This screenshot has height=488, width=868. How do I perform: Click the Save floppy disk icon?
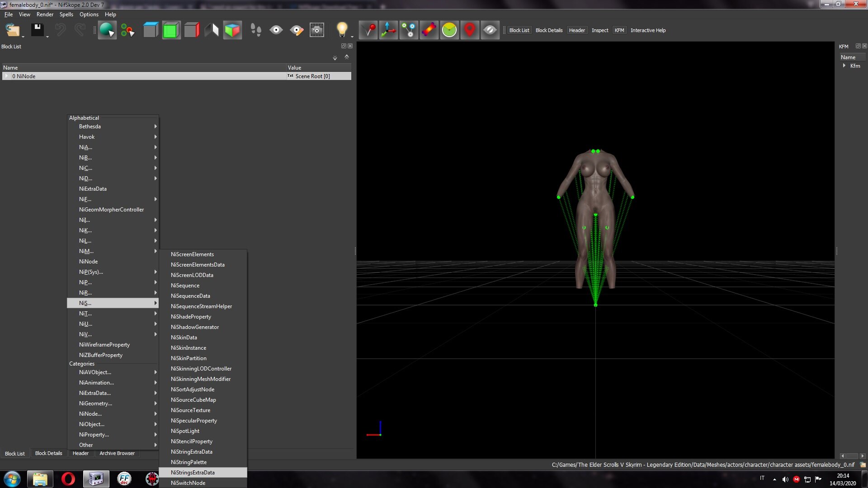point(37,30)
